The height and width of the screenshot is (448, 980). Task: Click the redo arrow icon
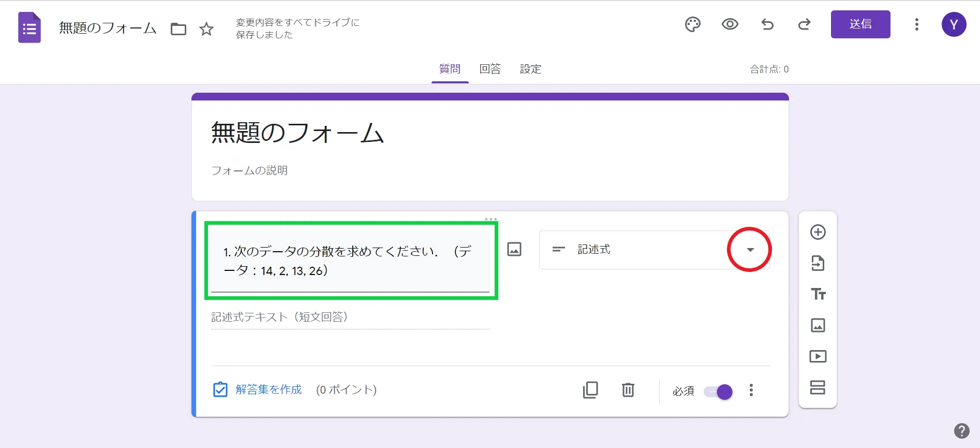804,24
